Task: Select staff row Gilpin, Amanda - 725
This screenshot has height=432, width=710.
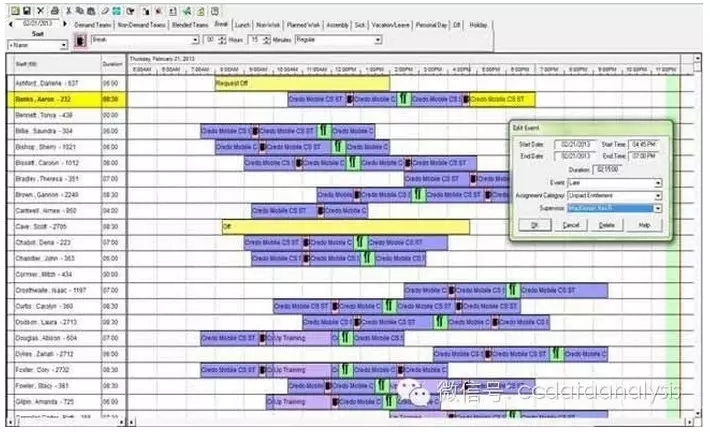Action: click(67, 402)
